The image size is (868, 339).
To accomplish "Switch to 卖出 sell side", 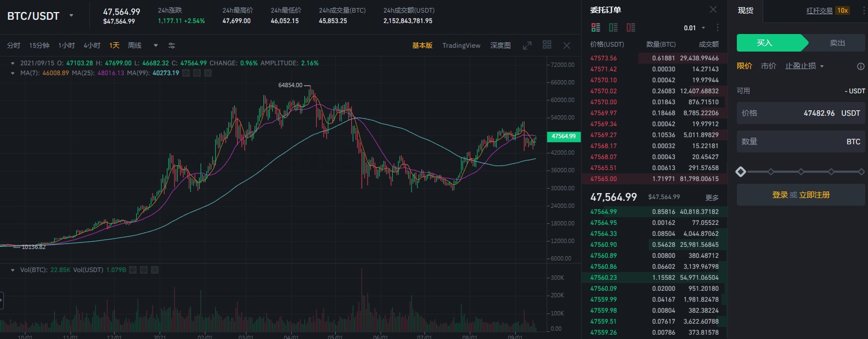I will point(837,43).
